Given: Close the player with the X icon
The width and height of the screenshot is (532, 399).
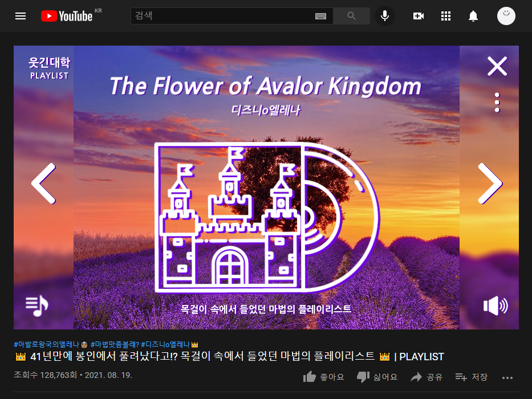Looking at the screenshot, I should click(x=497, y=66).
